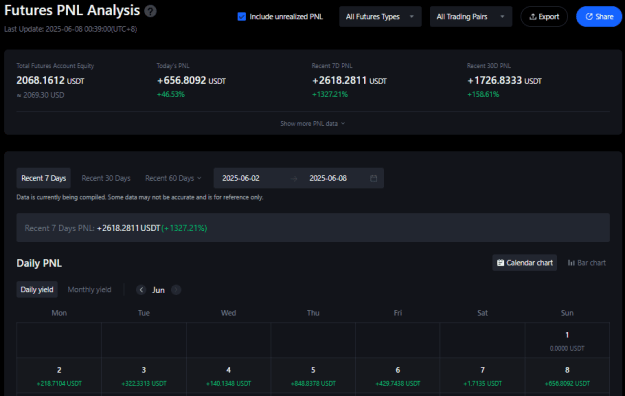Click the Last Update timestamp text
This screenshot has height=396, width=625.
(x=71, y=29)
